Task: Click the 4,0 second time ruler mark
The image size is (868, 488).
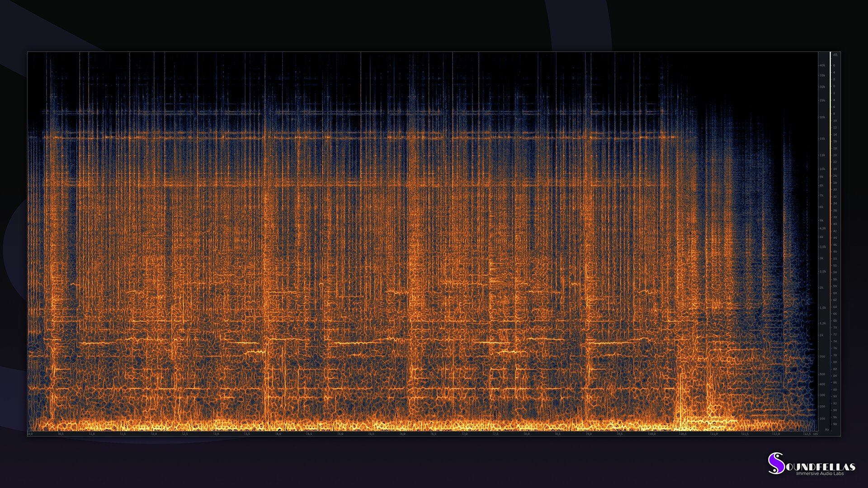Action: click(278, 434)
